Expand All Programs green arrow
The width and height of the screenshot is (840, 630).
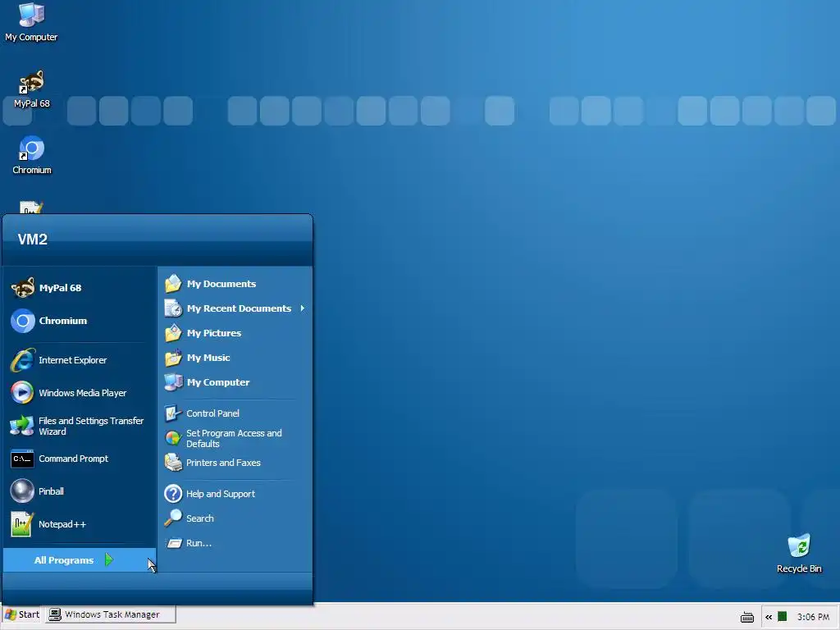109,559
